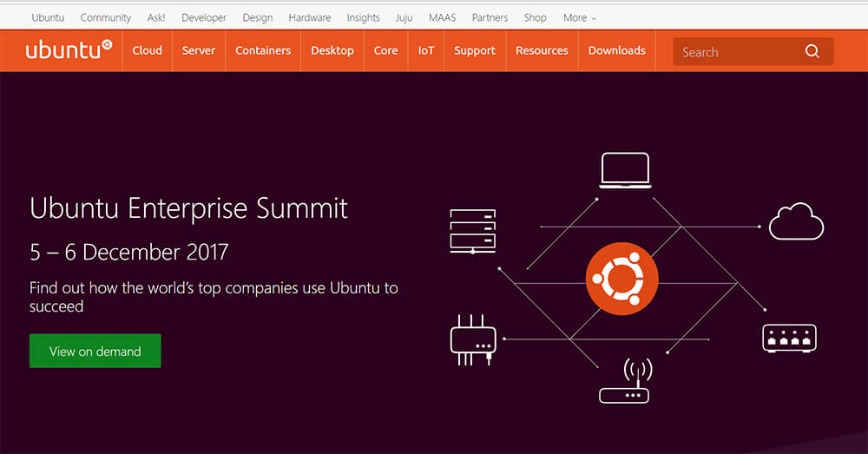868x454 pixels.
Task: Click the orange Ubuntu circle logo
Action: click(x=621, y=279)
